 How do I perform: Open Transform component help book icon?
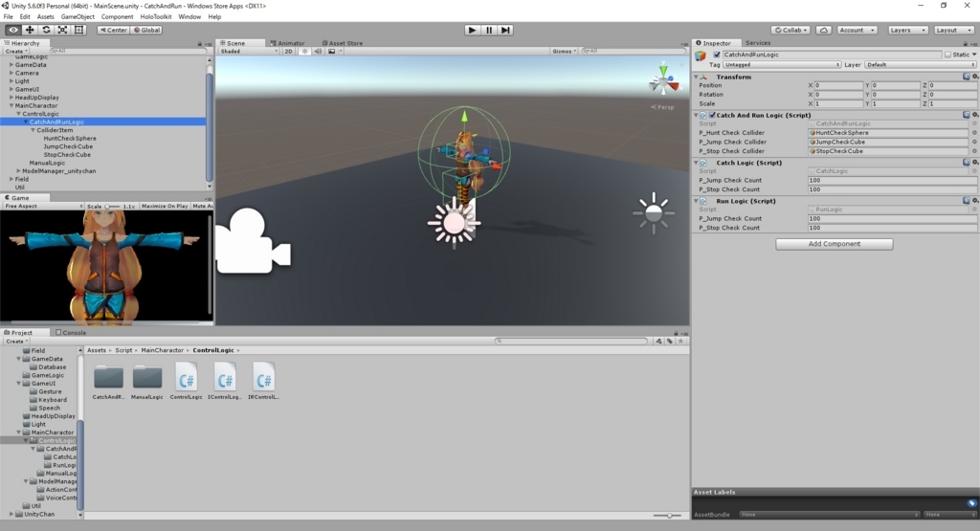(x=967, y=77)
